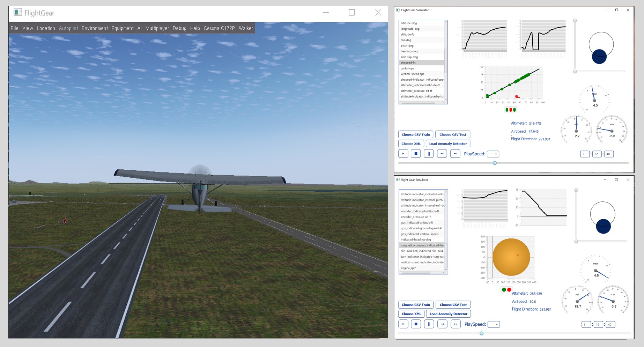Open Cessna C172P menu in FlightGear

[219, 28]
